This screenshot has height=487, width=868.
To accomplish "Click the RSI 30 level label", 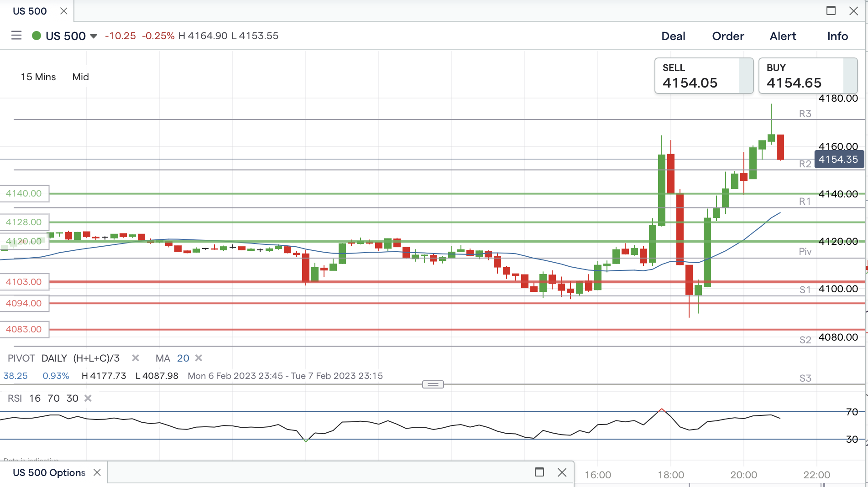I will tap(852, 440).
